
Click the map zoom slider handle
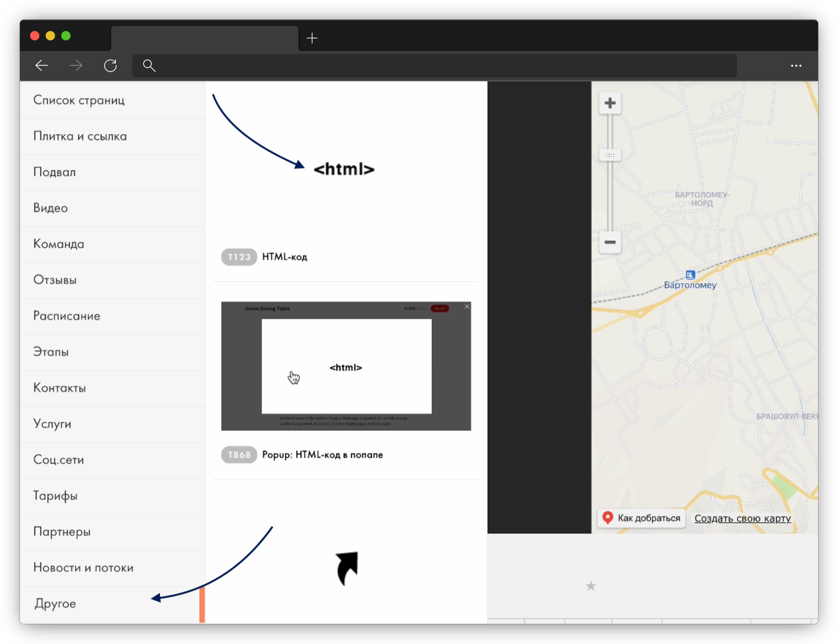pos(610,155)
